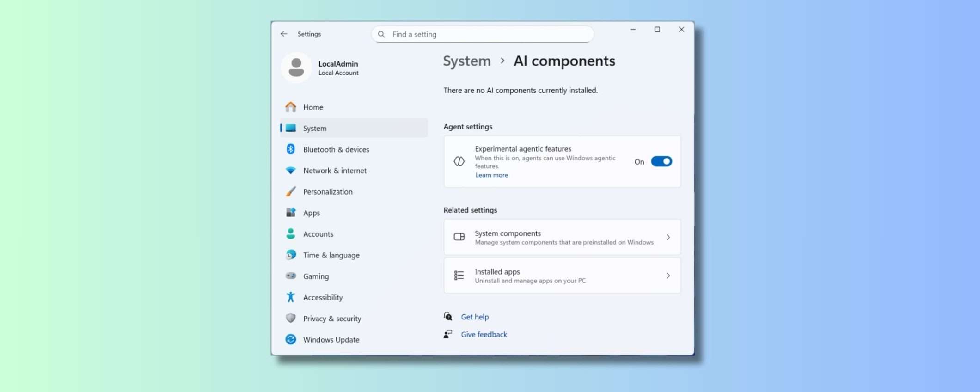Click the Home icon in sidebar
The image size is (980, 392).
point(290,107)
